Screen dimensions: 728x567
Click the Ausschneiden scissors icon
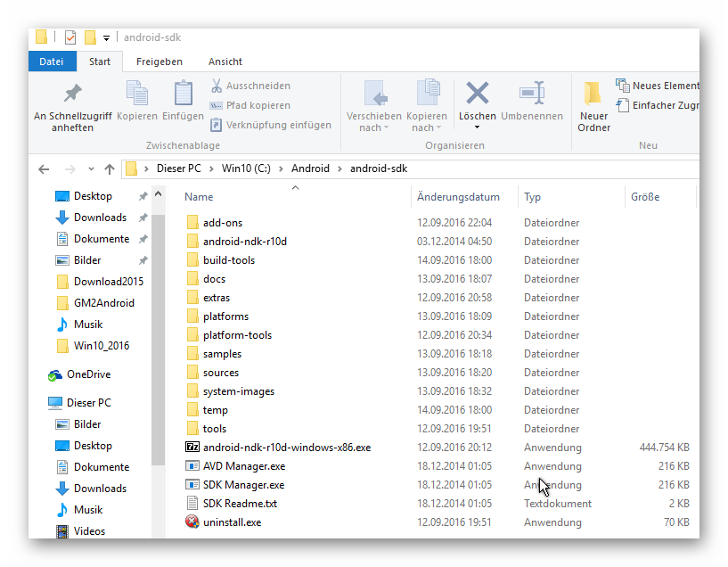(x=217, y=86)
